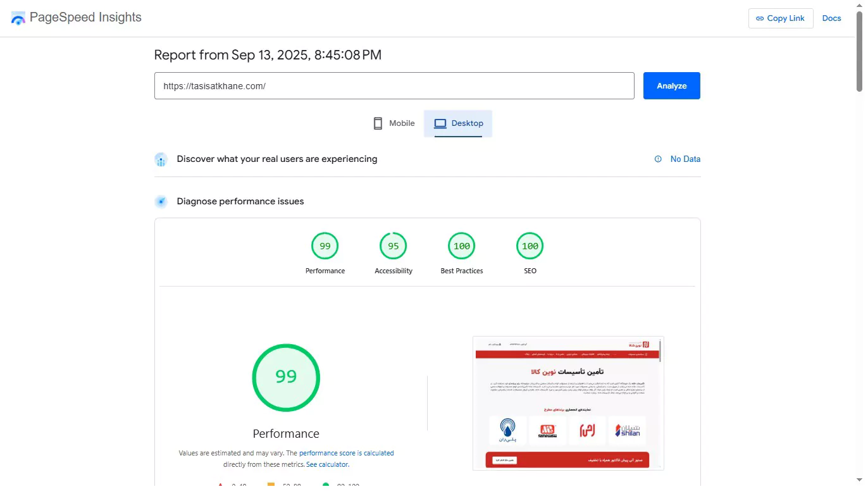Open the Docs link
Image resolution: width=868 pixels, height=501 pixels.
tap(831, 18)
